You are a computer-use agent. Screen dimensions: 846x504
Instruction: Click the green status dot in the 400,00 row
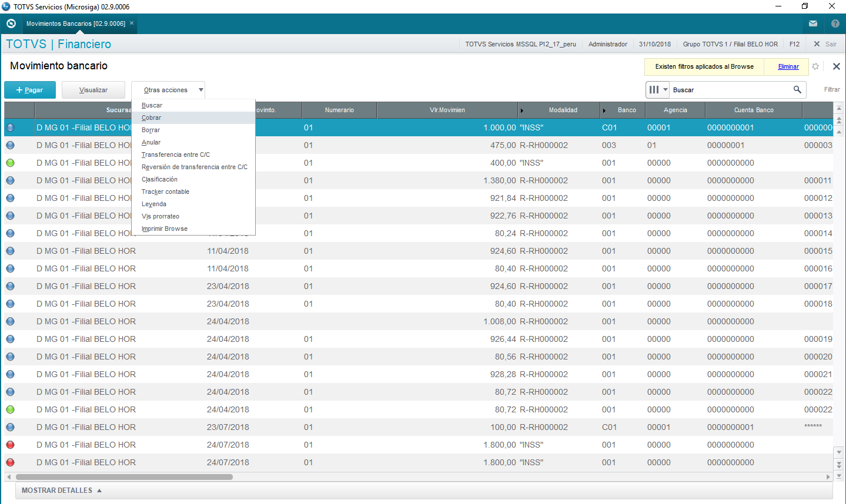(x=10, y=163)
